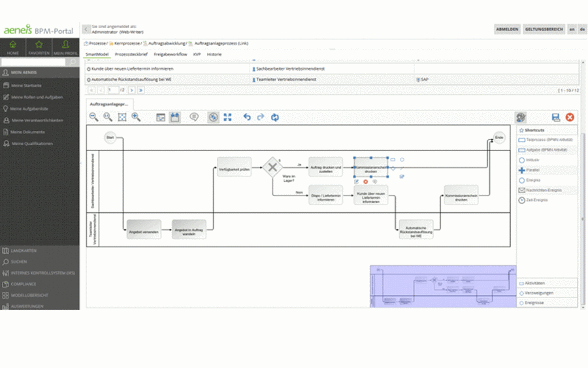Screen dimensions: 588x368
Task: Switch to the KVP tab
Action: click(x=197, y=54)
